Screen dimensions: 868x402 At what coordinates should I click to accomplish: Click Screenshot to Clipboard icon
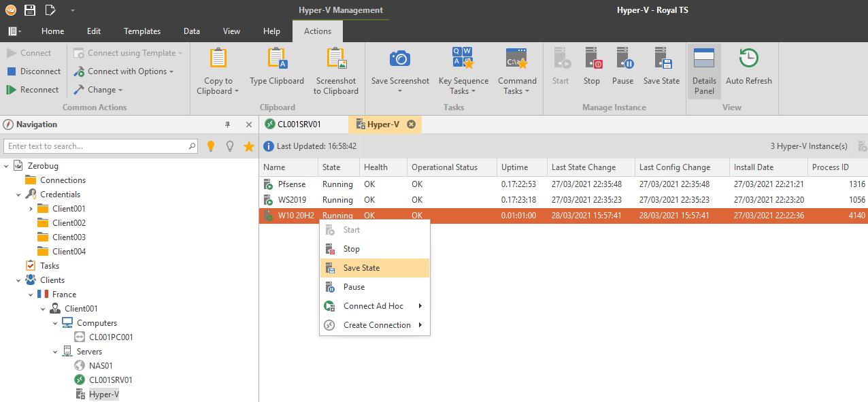pos(336,58)
